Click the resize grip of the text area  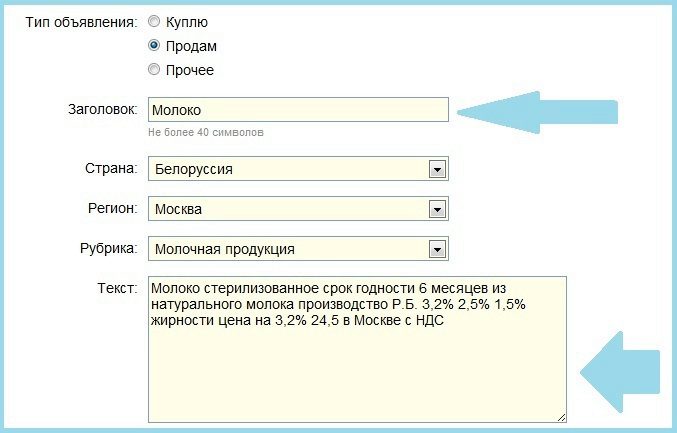[x=561, y=416]
